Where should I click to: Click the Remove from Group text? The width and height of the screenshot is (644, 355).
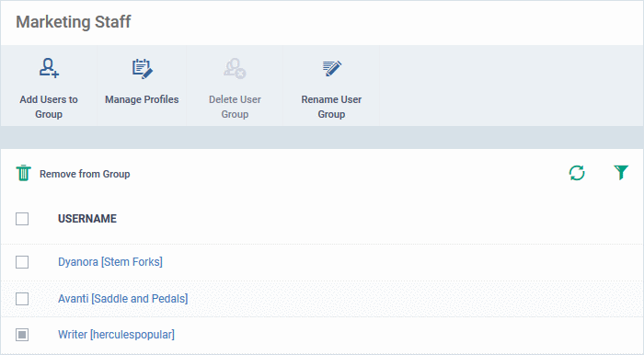[85, 174]
